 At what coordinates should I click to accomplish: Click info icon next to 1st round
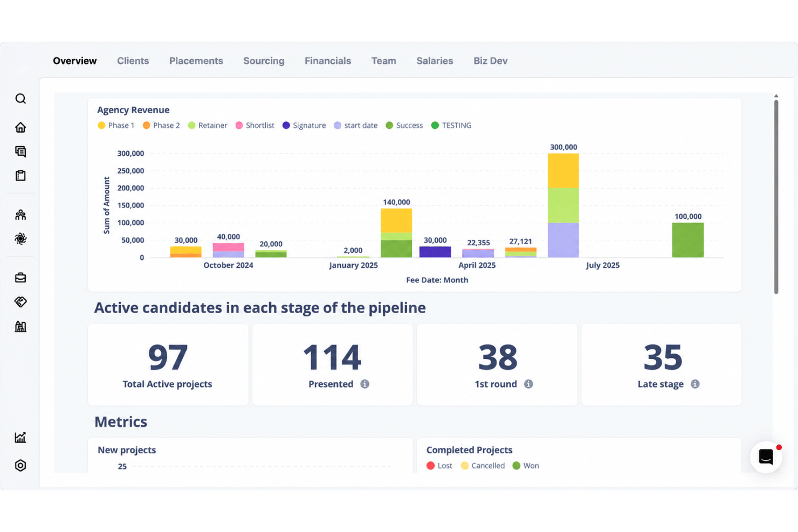[528, 384]
